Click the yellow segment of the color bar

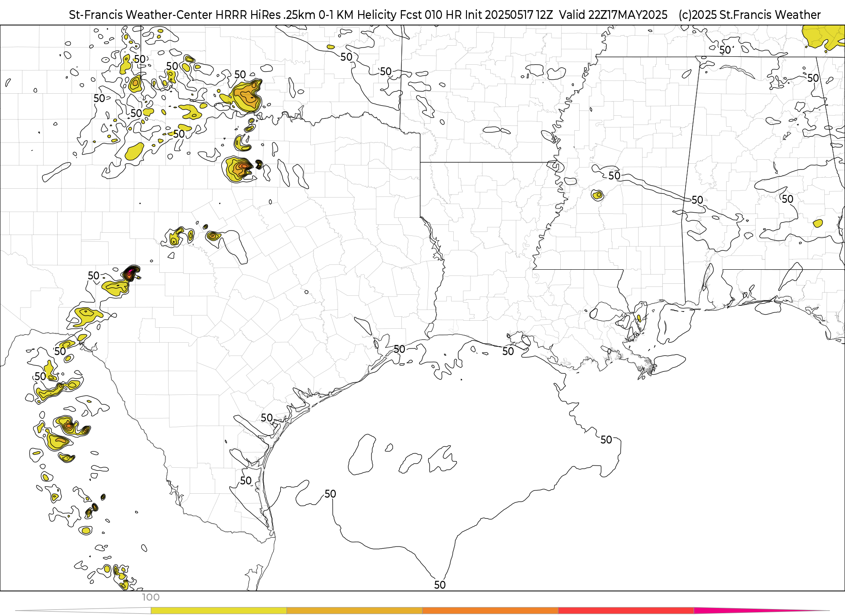click(219, 611)
